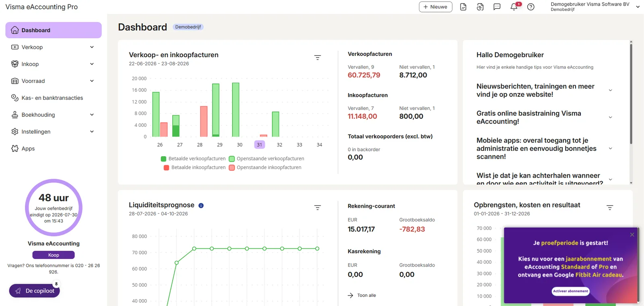Expand the Verkoop menu chevron

click(92, 47)
